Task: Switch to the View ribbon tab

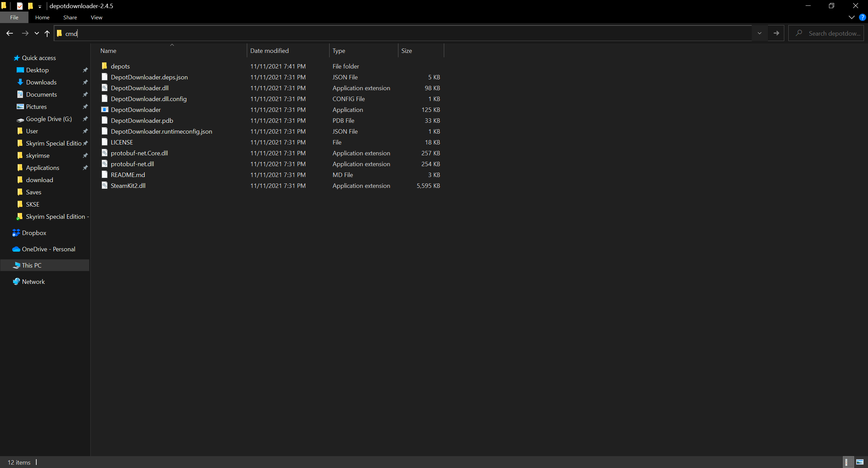Action: point(96,17)
